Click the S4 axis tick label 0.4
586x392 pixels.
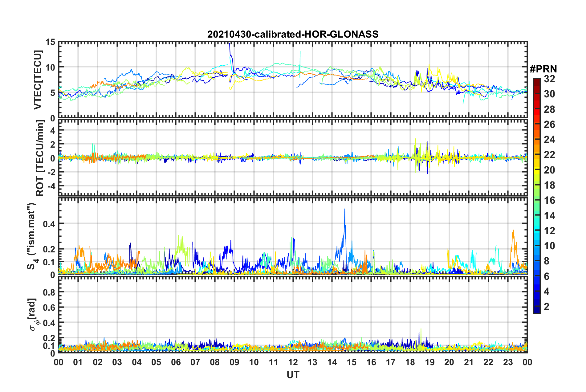(49, 224)
